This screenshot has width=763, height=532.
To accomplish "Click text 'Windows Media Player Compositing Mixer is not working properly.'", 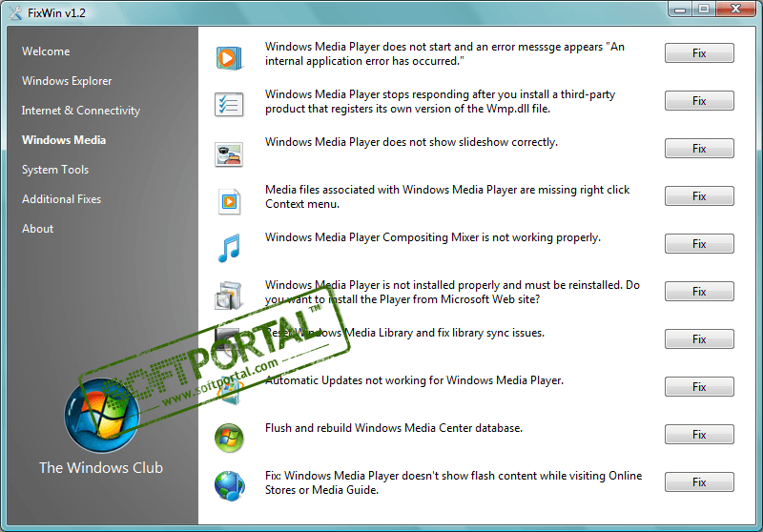I will [433, 237].
